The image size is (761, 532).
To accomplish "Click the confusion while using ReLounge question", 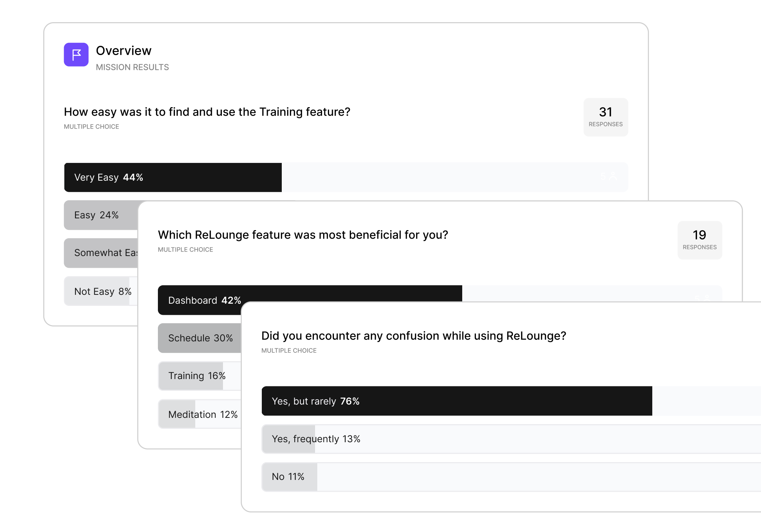I will click(x=414, y=336).
